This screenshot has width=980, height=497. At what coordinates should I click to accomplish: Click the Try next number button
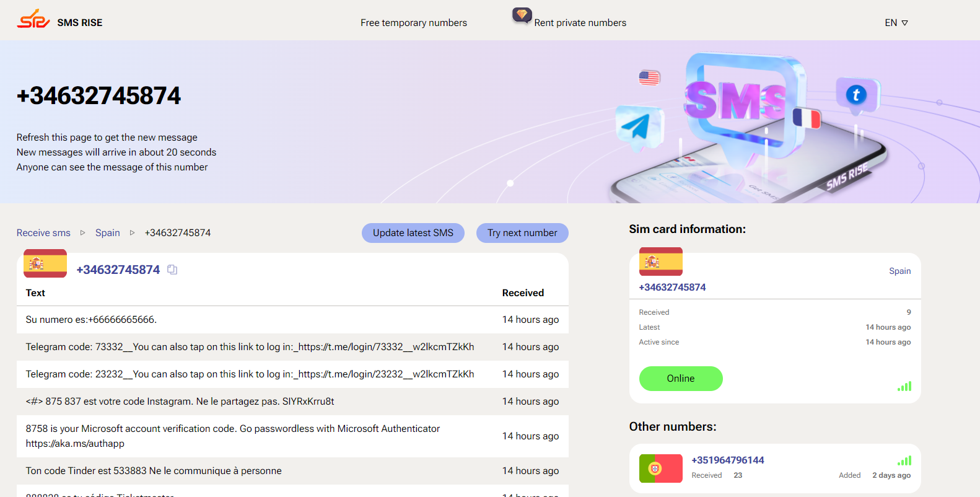[522, 233]
